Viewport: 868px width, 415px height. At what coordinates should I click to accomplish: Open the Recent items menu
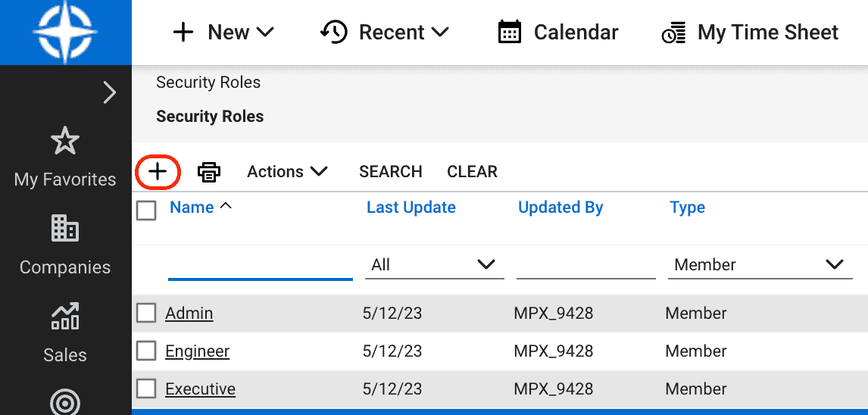[x=384, y=32]
